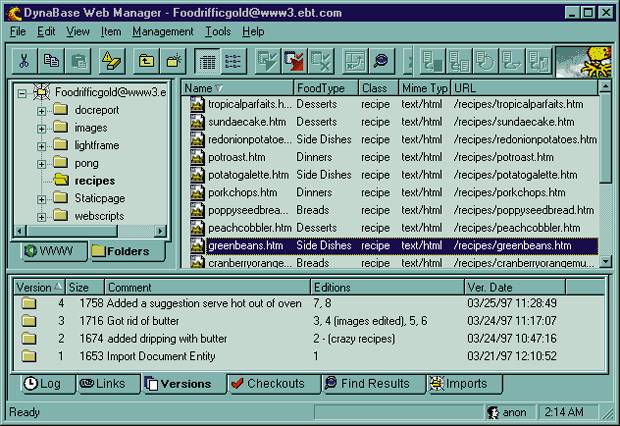Collapse the Foodrifficgold root tree node
This screenshot has height=426, width=620.
(22, 93)
